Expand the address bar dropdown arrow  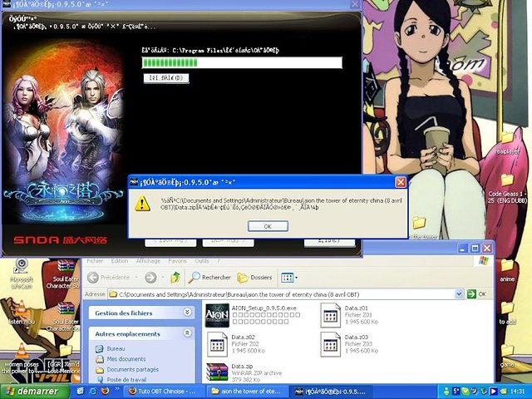pos(459,294)
